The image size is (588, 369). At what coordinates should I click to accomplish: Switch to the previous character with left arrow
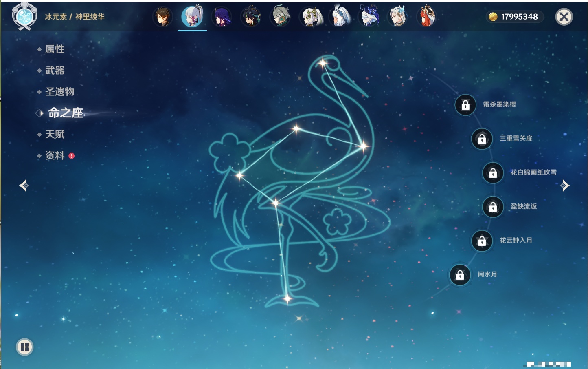[24, 186]
